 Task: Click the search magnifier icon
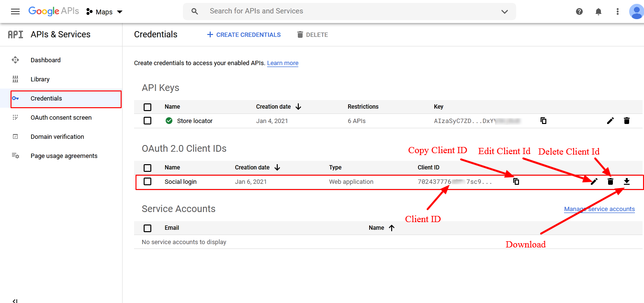(x=194, y=11)
